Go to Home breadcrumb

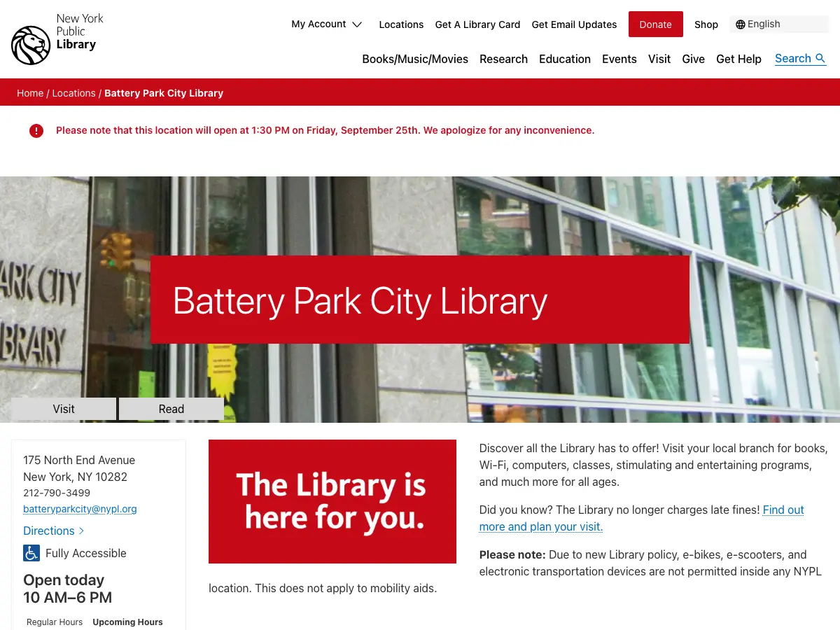30,93
